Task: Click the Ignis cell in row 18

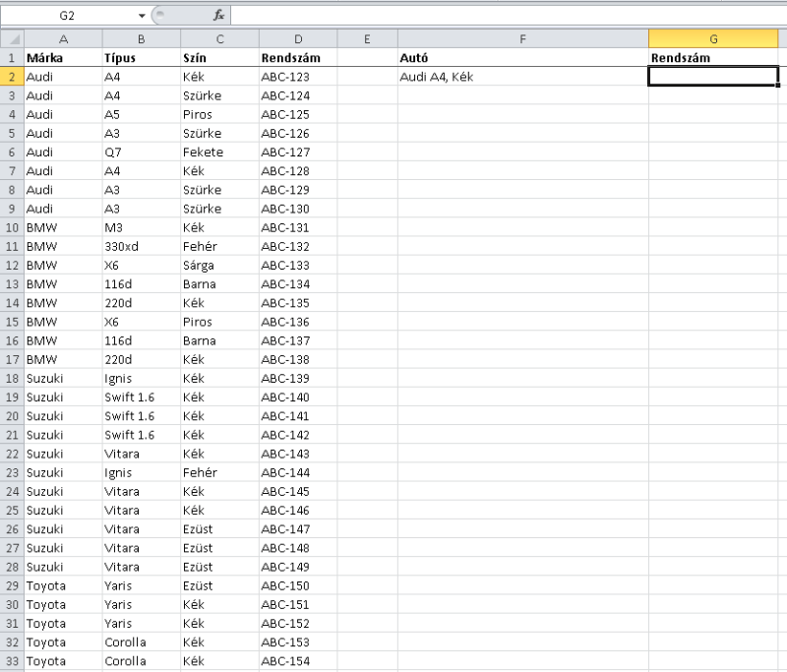Action: pos(141,379)
